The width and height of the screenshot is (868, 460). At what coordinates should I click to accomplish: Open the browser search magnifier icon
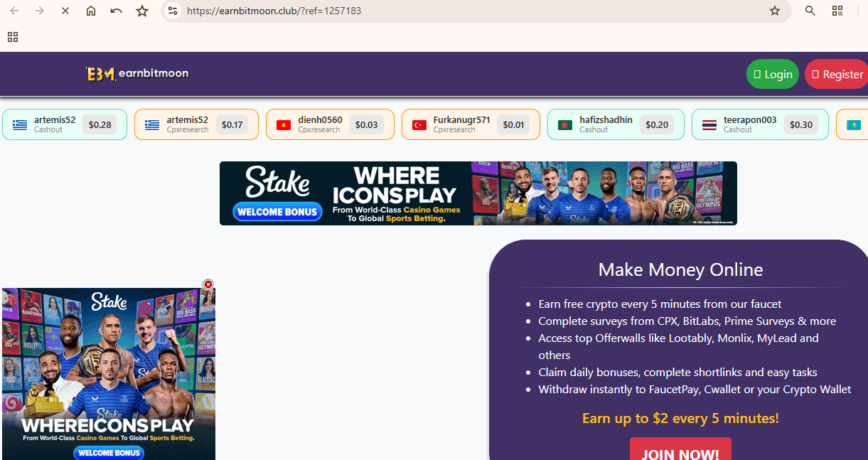pyautogui.click(x=810, y=11)
